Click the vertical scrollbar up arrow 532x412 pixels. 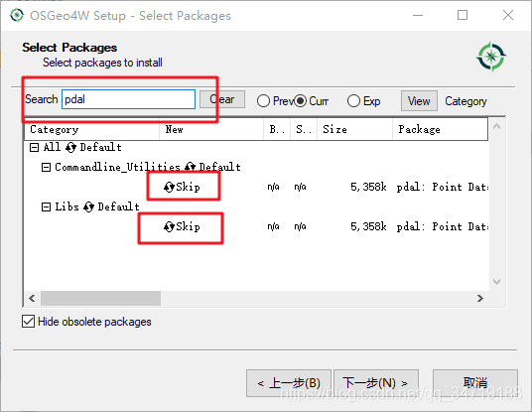(496, 127)
